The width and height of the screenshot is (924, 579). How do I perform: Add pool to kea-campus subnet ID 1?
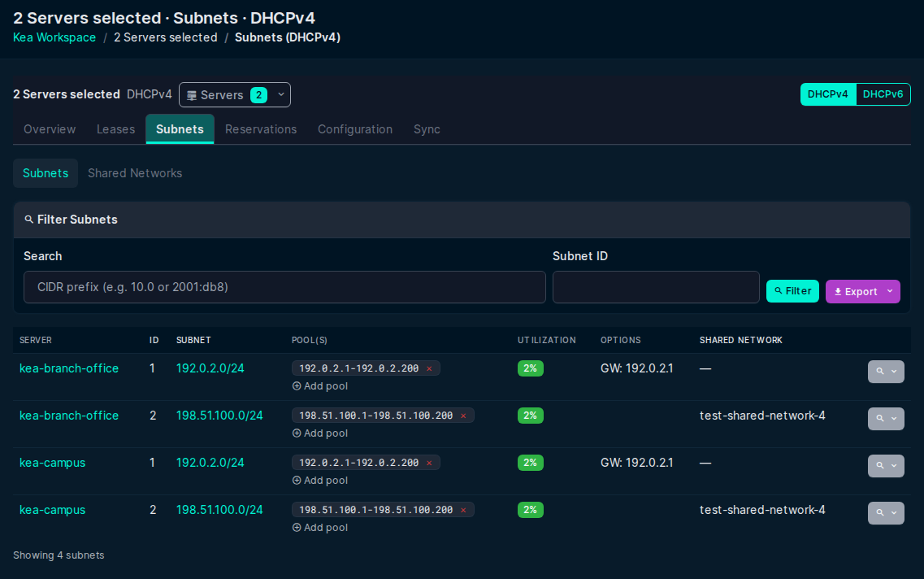320,481
